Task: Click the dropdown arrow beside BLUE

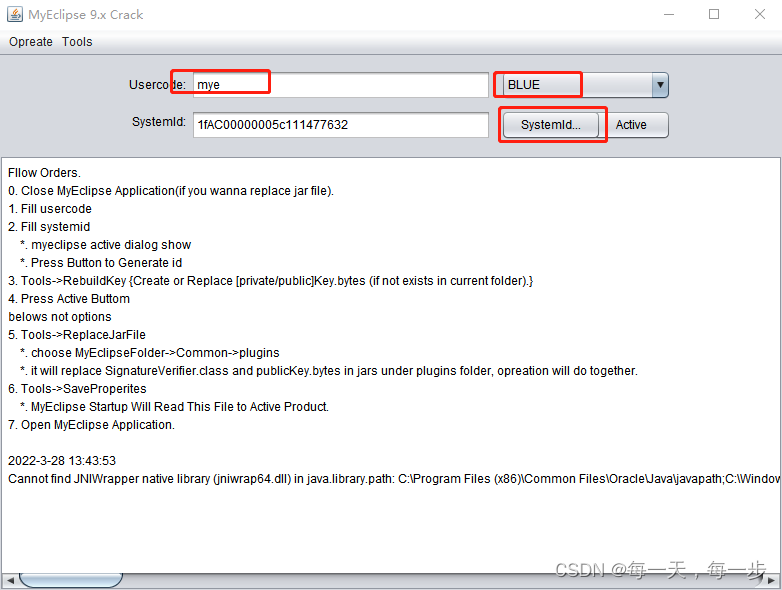Action: 660,85
